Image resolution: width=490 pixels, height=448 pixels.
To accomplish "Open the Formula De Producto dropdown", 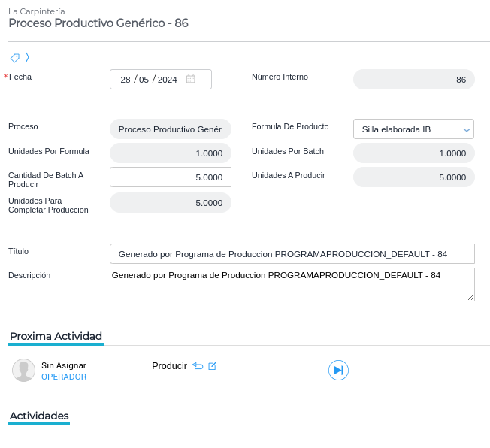I will point(413,129).
